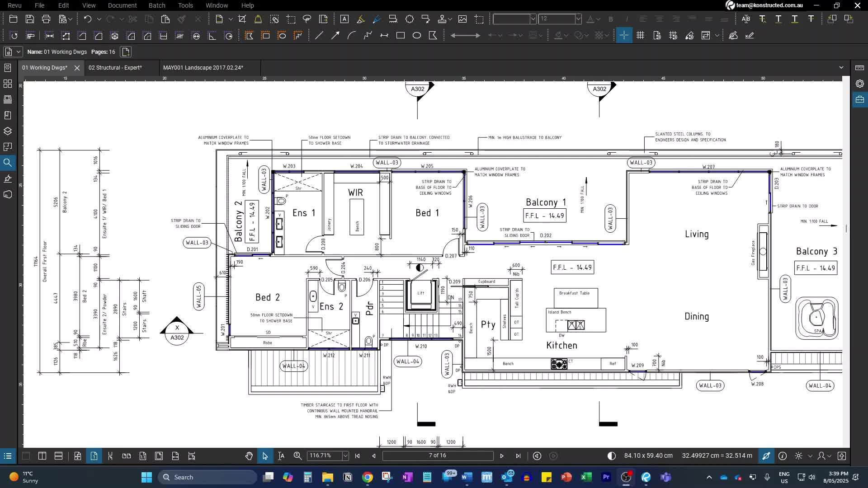This screenshot has height=488, width=868.
Task: Activate the Select arrow cursor tool
Action: click(x=265, y=456)
